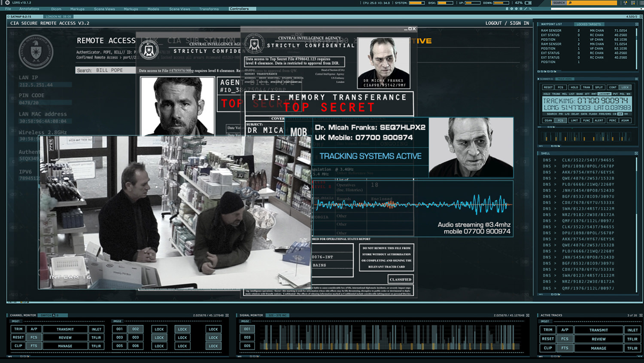Click LOGOUT / SIGN IN link
The height and width of the screenshot is (363, 644).
[507, 23]
